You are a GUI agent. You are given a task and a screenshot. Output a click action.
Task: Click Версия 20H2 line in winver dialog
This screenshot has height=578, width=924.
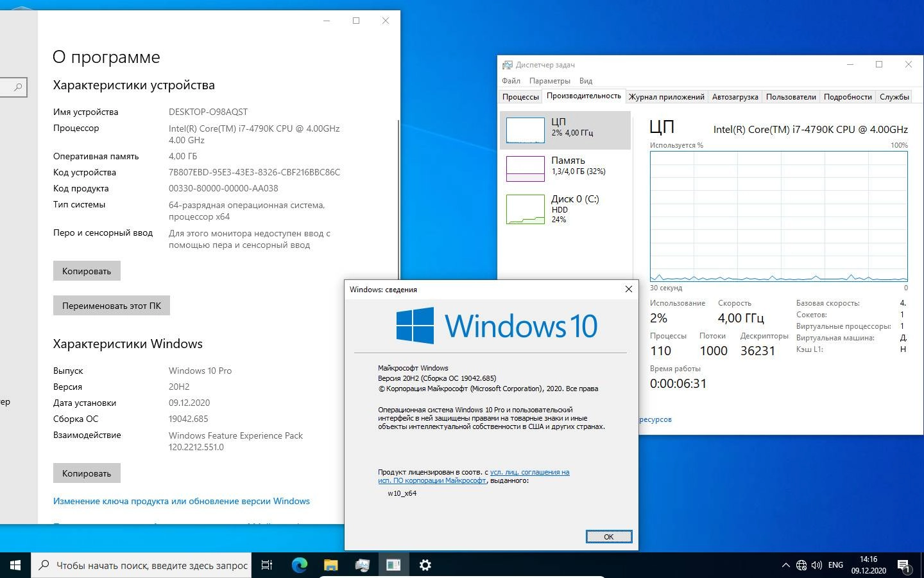coord(437,378)
